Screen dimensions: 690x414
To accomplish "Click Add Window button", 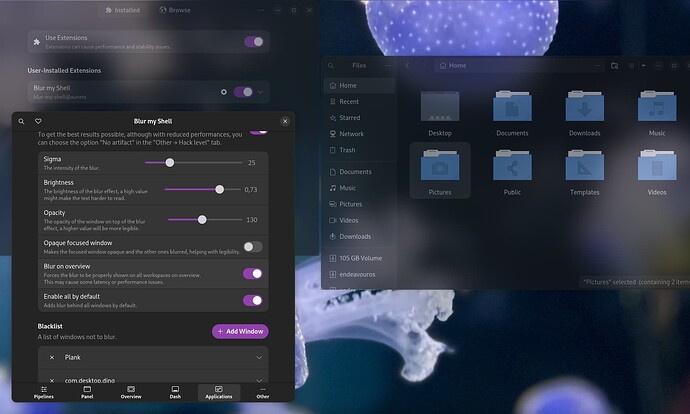I will click(240, 331).
